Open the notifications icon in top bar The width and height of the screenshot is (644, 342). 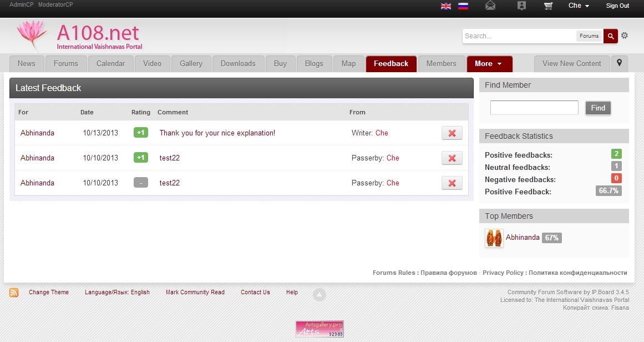[x=521, y=6]
